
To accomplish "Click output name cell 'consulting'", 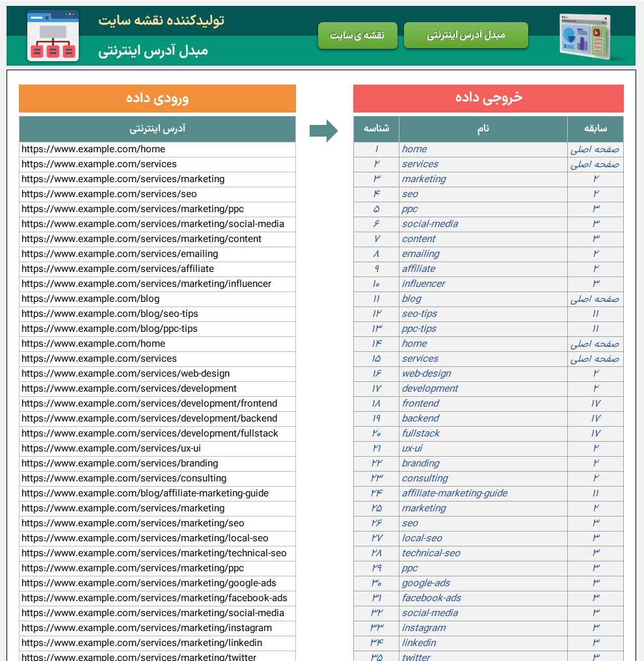I will (483, 478).
